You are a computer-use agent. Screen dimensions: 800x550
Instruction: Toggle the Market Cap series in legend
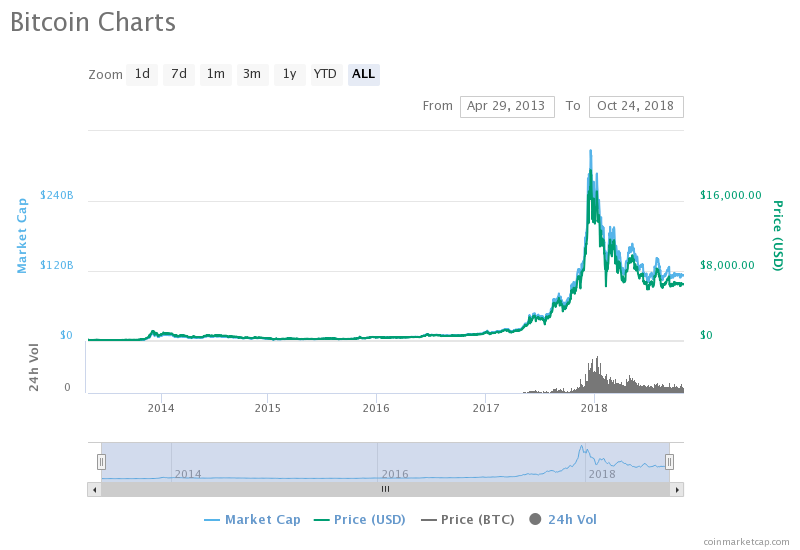coord(253,520)
